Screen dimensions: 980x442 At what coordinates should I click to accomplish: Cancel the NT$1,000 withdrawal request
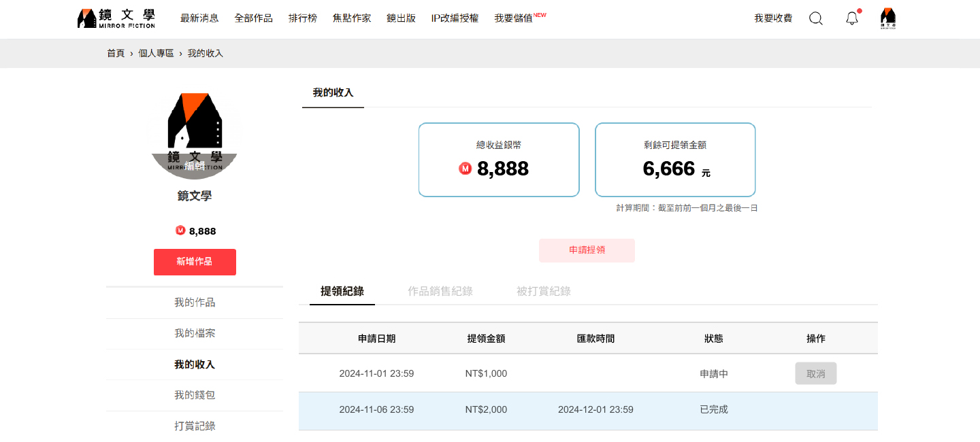click(815, 373)
